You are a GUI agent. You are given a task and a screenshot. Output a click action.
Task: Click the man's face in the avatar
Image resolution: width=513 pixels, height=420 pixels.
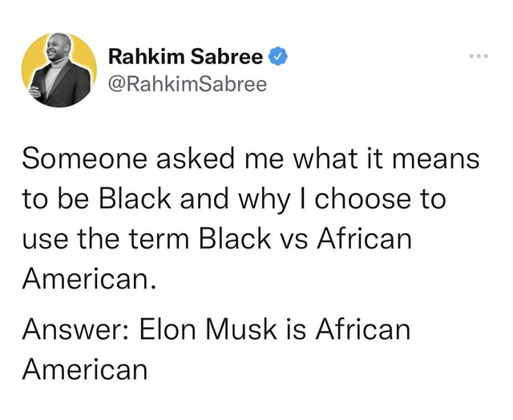[x=59, y=47]
